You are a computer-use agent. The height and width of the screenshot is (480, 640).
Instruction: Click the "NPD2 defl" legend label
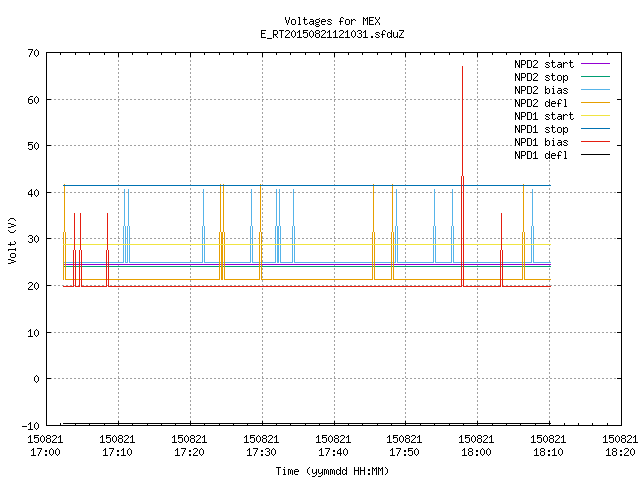pos(541,103)
